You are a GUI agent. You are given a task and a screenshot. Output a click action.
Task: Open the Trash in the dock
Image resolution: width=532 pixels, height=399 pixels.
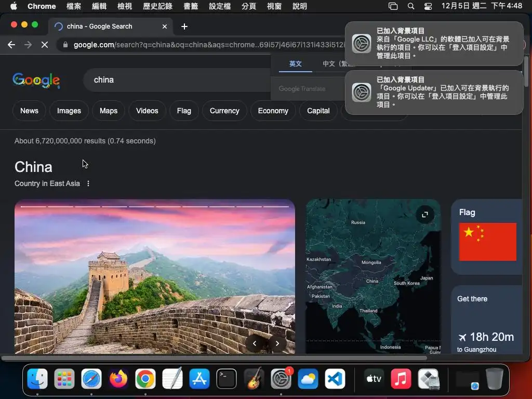tap(495, 379)
